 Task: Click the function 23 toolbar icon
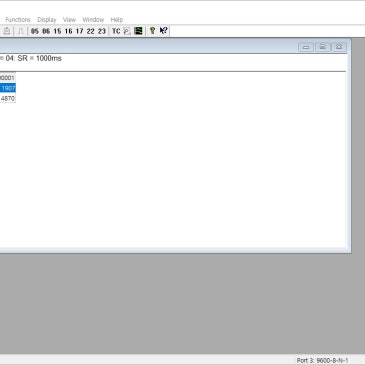click(x=102, y=31)
